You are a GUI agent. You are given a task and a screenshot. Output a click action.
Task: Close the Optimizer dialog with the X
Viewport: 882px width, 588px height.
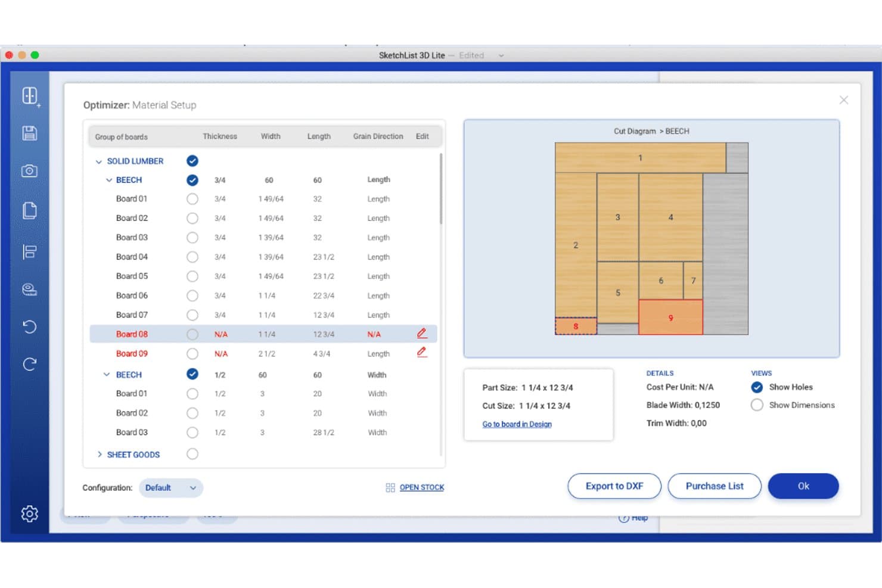pyautogui.click(x=844, y=100)
